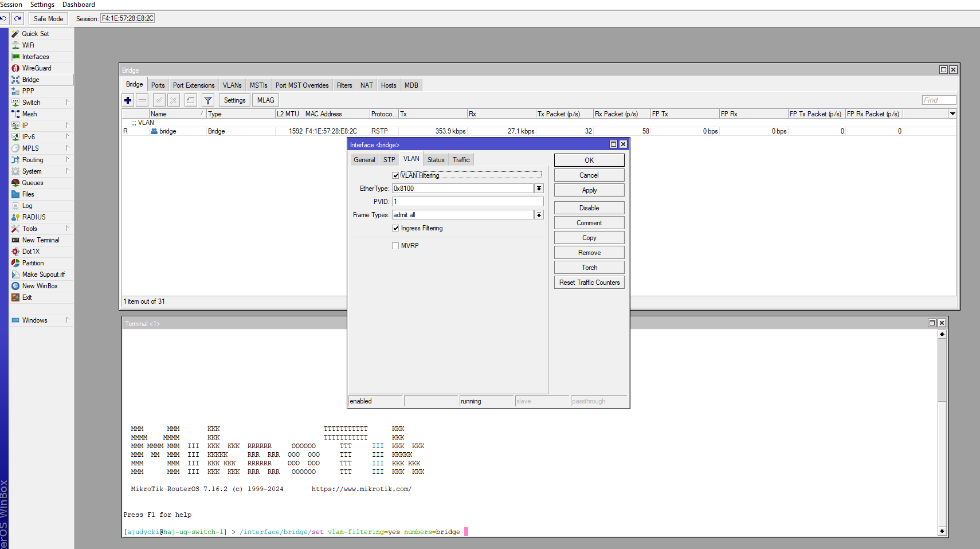Switch to the Ports tab
Viewport: 980px width, 549px height.
[158, 85]
